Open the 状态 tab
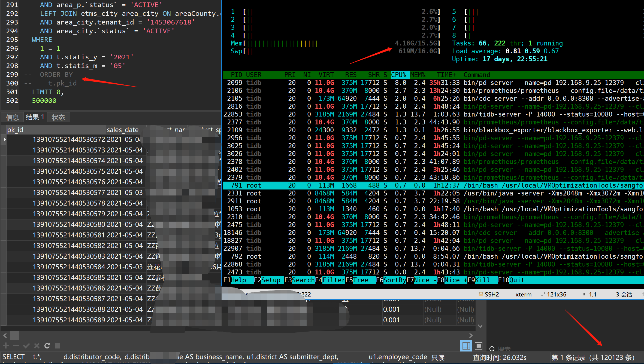The height and width of the screenshot is (364, 644). tap(58, 117)
